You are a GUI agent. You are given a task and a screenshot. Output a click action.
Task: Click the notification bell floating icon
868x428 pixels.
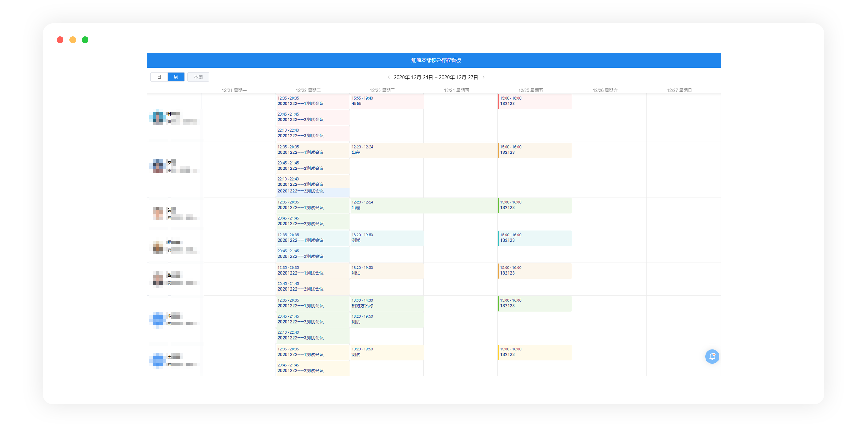(x=712, y=356)
